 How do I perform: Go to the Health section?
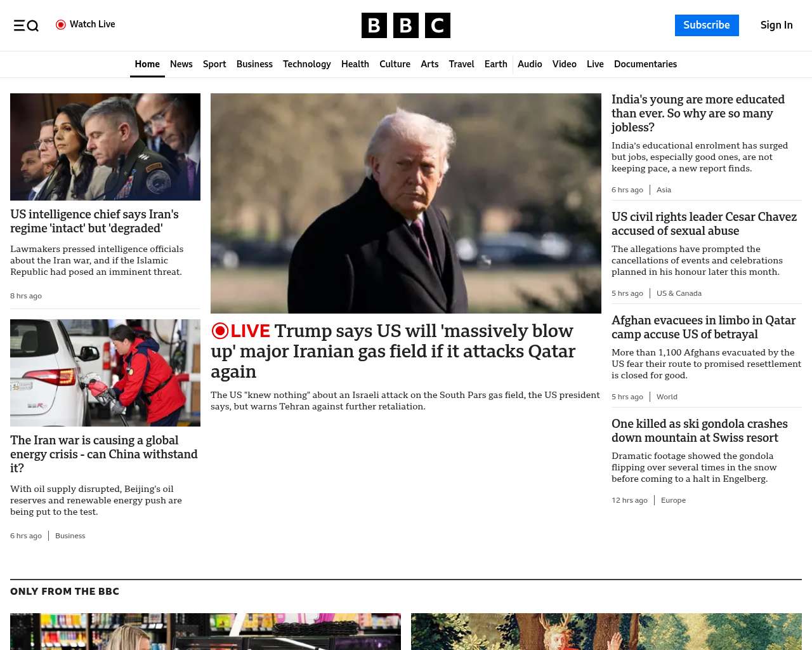[x=355, y=64]
